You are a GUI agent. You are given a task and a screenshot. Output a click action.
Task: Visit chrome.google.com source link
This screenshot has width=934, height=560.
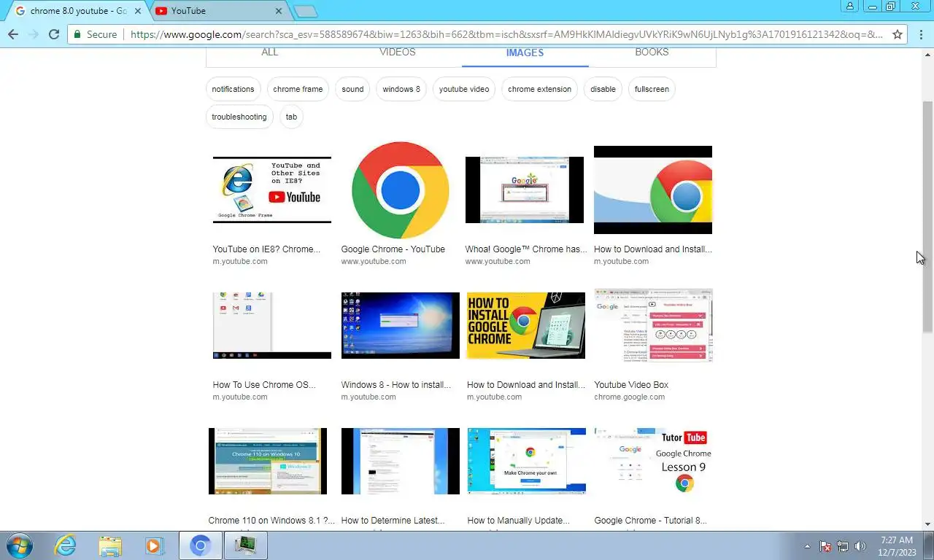[629, 397]
